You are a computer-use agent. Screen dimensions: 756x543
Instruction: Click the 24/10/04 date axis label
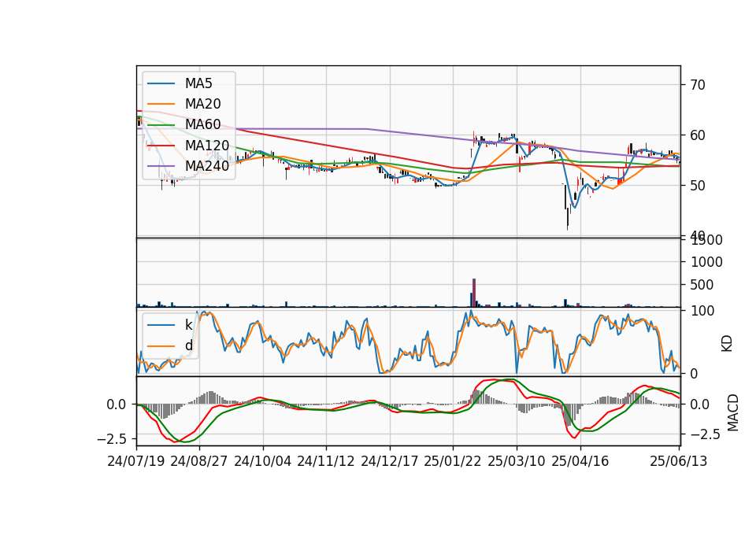tap(263, 461)
